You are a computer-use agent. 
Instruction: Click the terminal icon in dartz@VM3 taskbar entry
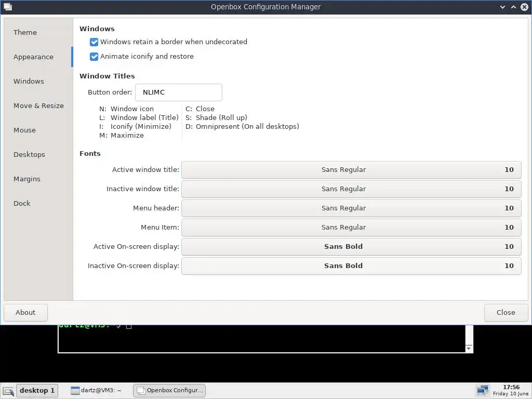pyautogui.click(x=75, y=391)
